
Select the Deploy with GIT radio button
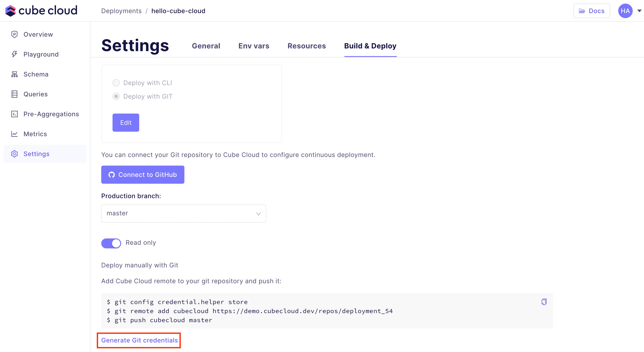click(116, 96)
